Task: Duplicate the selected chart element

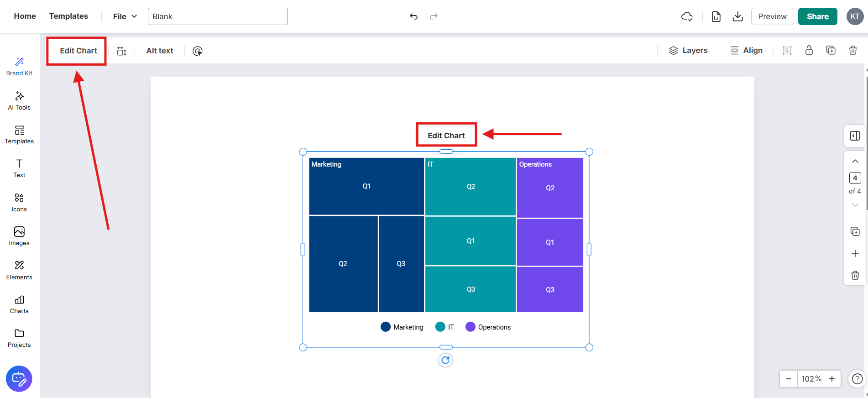Action: [831, 51]
